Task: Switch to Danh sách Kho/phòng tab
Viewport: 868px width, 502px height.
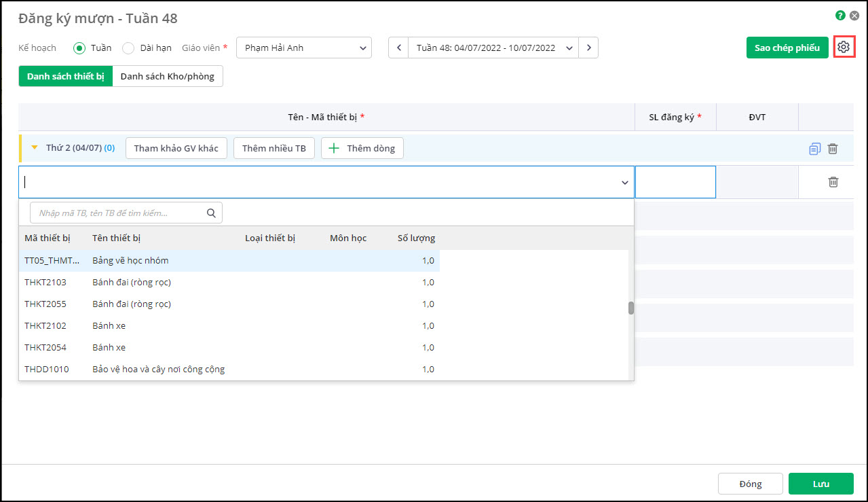Action: tap(168, 76)
